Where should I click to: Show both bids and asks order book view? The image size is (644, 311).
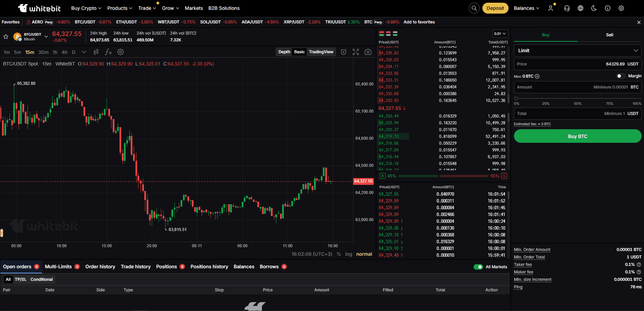382,34
